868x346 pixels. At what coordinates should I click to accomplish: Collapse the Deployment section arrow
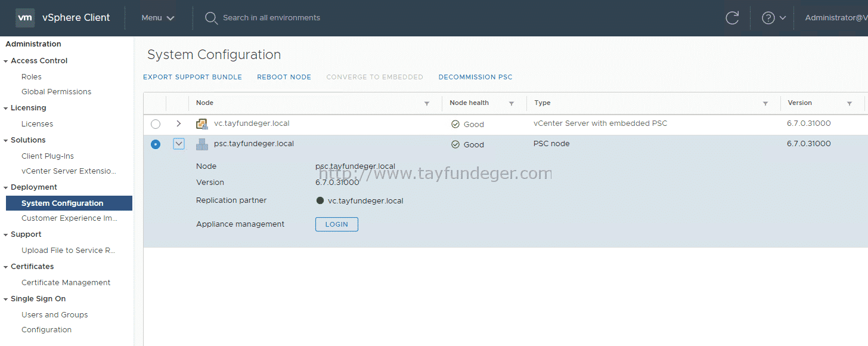[x=6, y=187]
